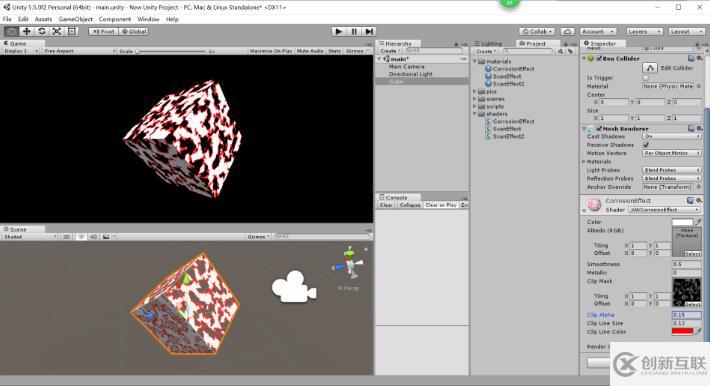The height and width of the screenshot is (386, 710).
Task: Open the Shader dropdown
Action: (x=664, y=210)
